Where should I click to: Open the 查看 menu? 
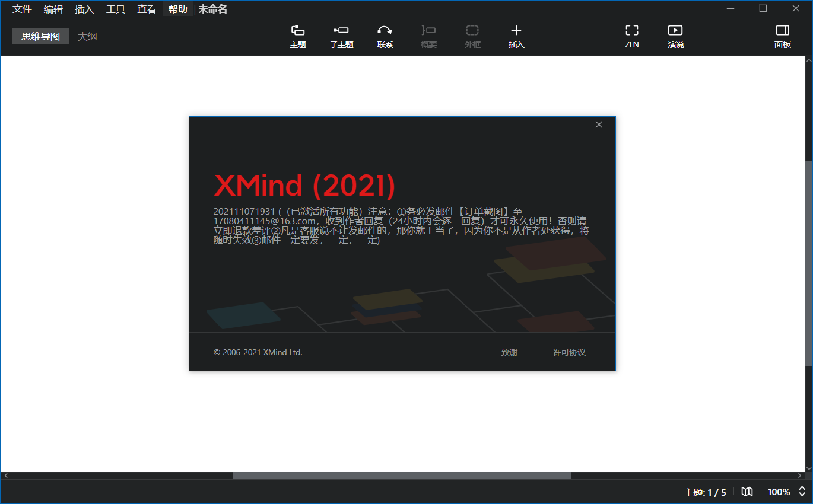[x=147, y=9]
